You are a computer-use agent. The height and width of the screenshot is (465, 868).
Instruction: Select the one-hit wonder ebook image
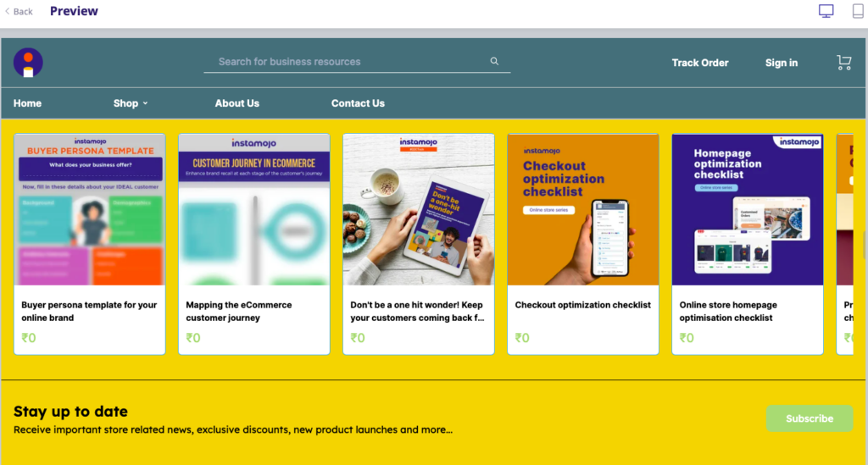pos(418,209)
